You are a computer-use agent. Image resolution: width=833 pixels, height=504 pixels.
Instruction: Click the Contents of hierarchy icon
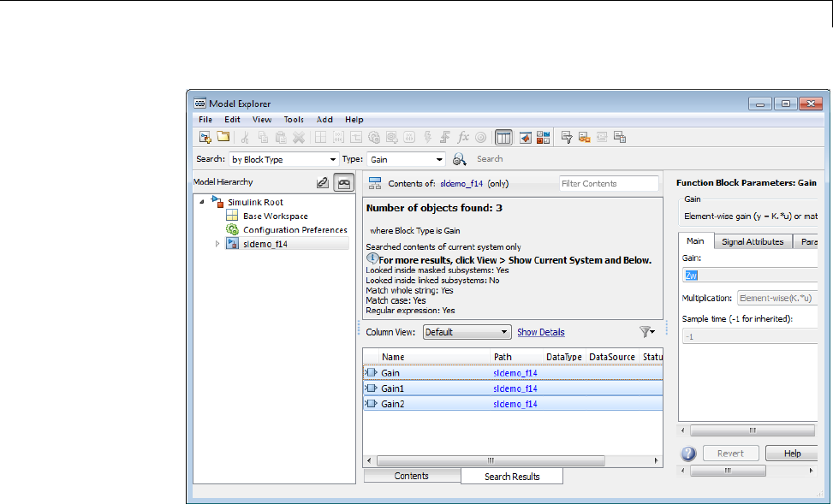pos(375,183)
